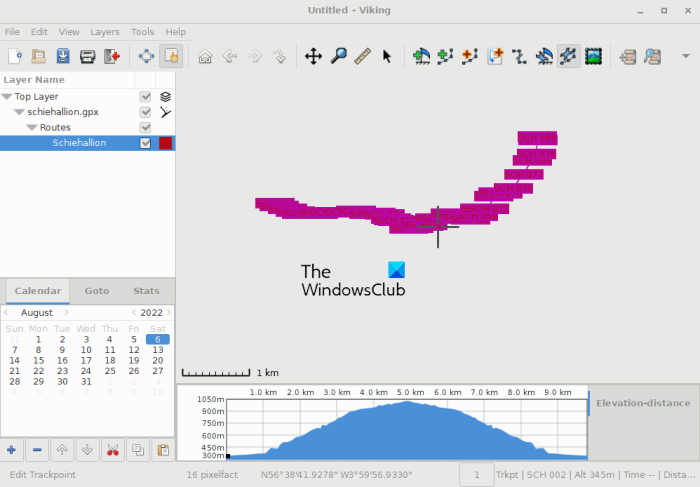Click the remove layer minus button
This screenshot has height=487, width=700.
37,450
